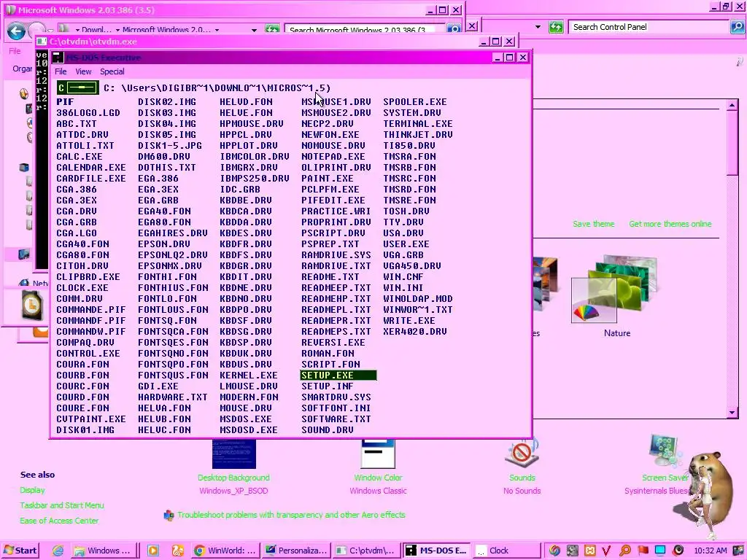Select CONTROL.EXE in file list

pos(88,354)
